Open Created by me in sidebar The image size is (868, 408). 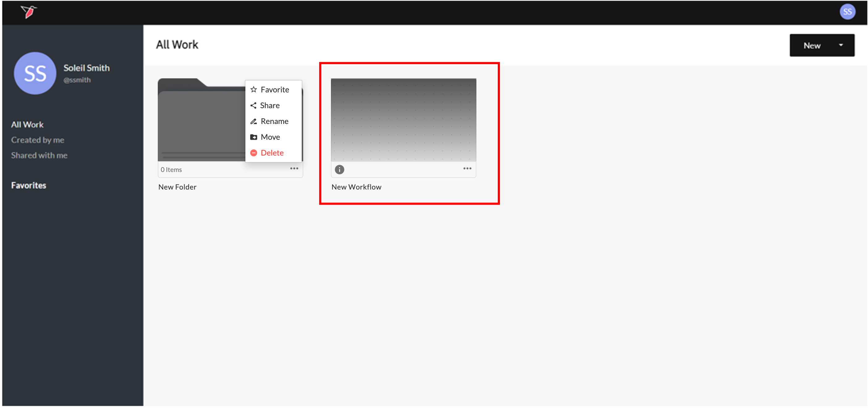(37, 140)
